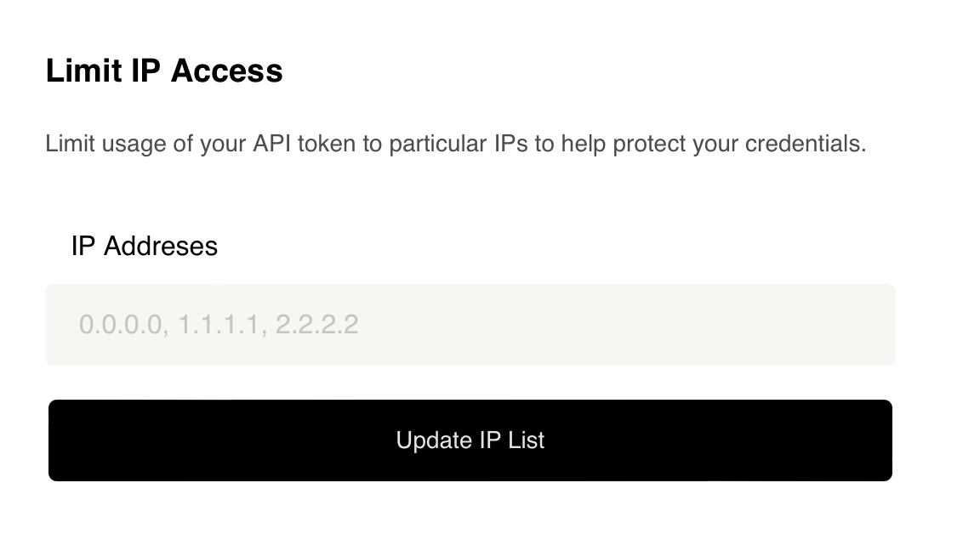Click inside the IP Addresses input field
Viewport: 980px width, 551px height.
coord(470,325)
